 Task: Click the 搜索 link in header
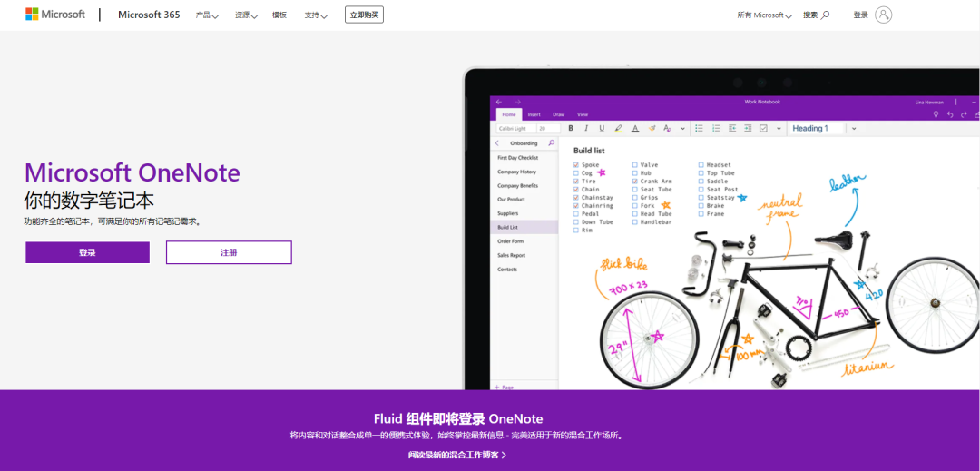point(810,15)
